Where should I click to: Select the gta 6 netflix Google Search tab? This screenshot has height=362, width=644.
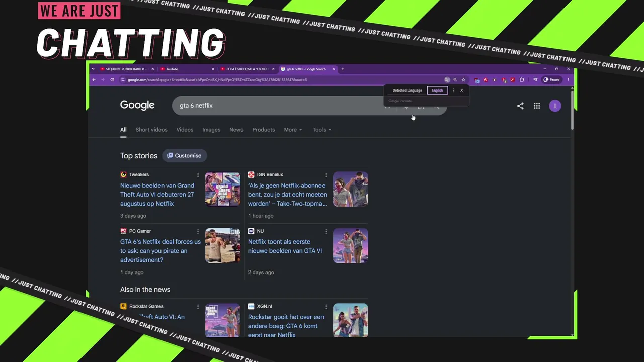[307, 69]
